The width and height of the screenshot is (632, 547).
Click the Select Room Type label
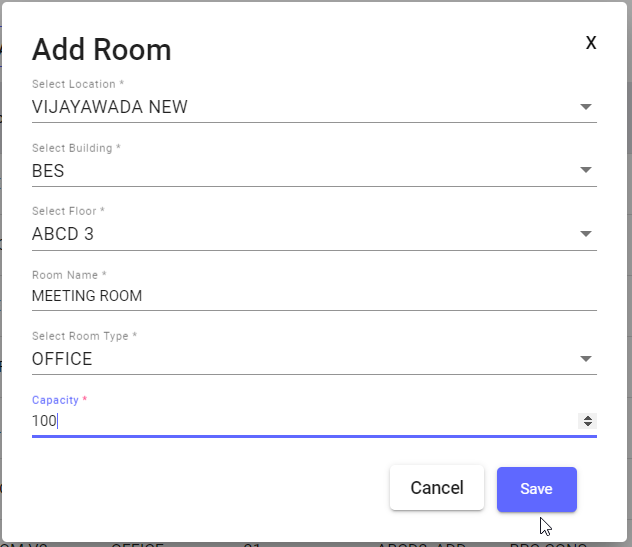84,336
